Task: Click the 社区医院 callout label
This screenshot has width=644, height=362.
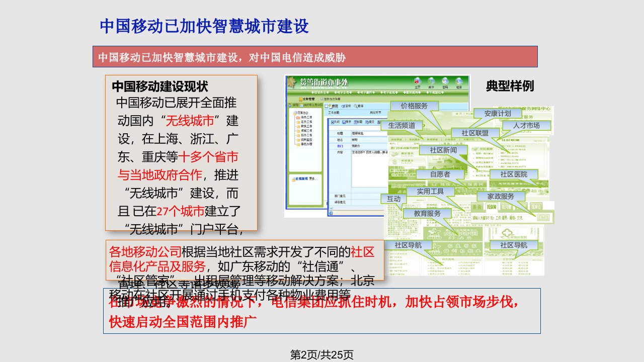Action: tap(514, 174)
